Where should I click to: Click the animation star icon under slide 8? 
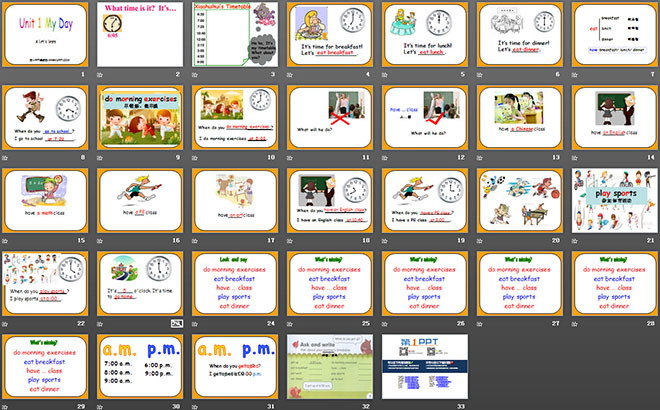5,158
